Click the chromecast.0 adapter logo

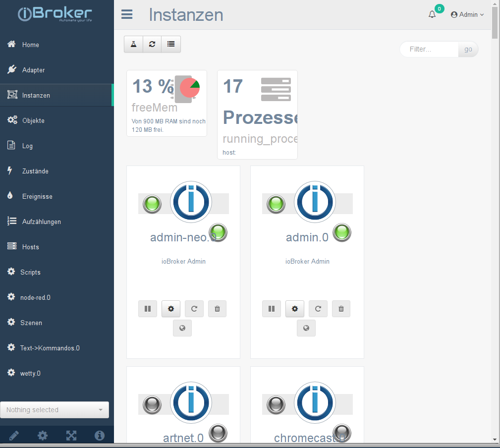point(315,403)
